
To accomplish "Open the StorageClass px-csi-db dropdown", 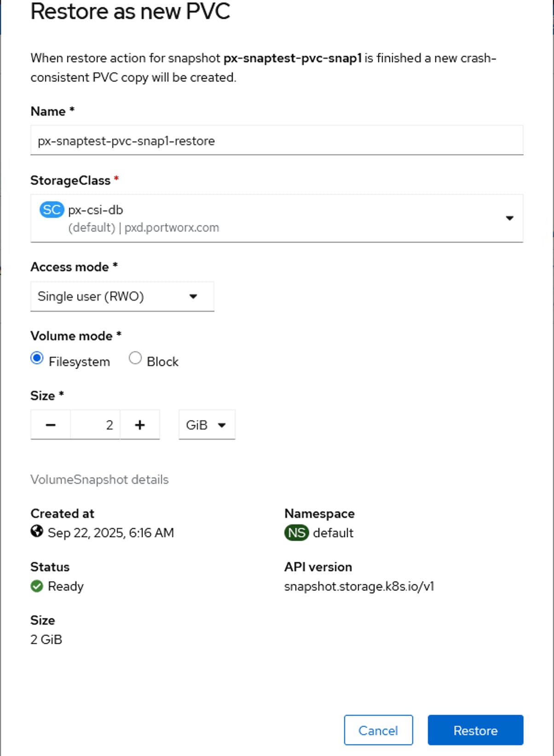I will tap(276, 218).
